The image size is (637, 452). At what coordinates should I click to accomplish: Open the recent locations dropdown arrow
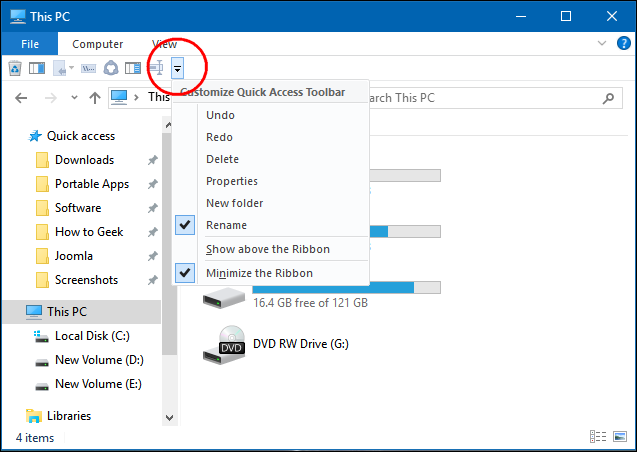(x=74, y=98)
